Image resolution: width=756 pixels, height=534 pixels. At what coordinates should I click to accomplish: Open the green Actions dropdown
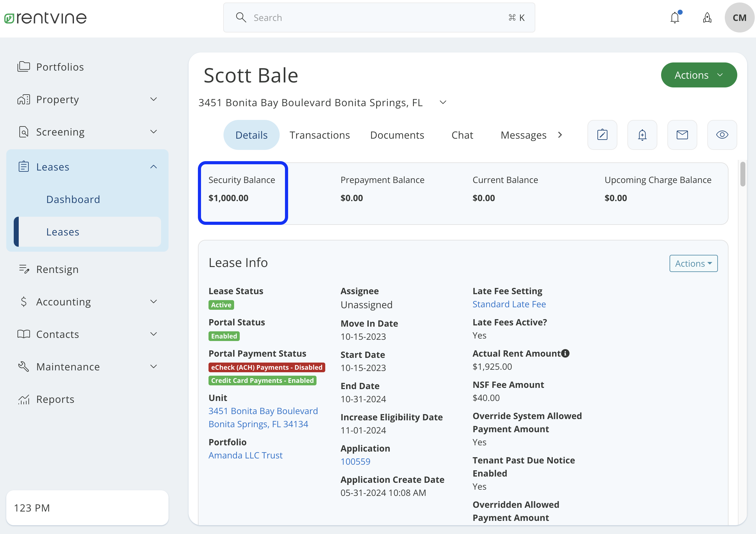[699, 75]
